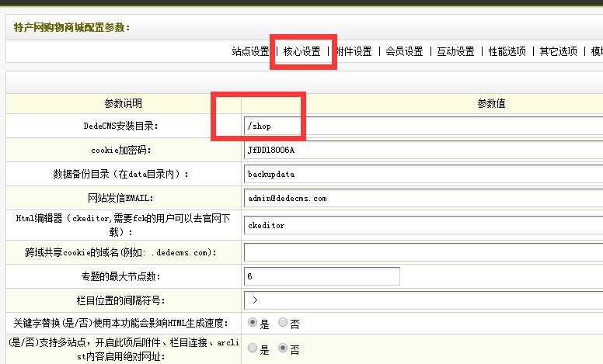The height and width of the screenshot is (364, 603).
Task: Go to the 会员设置 tab
Action: pyautogui.click(x=404, y=51)
